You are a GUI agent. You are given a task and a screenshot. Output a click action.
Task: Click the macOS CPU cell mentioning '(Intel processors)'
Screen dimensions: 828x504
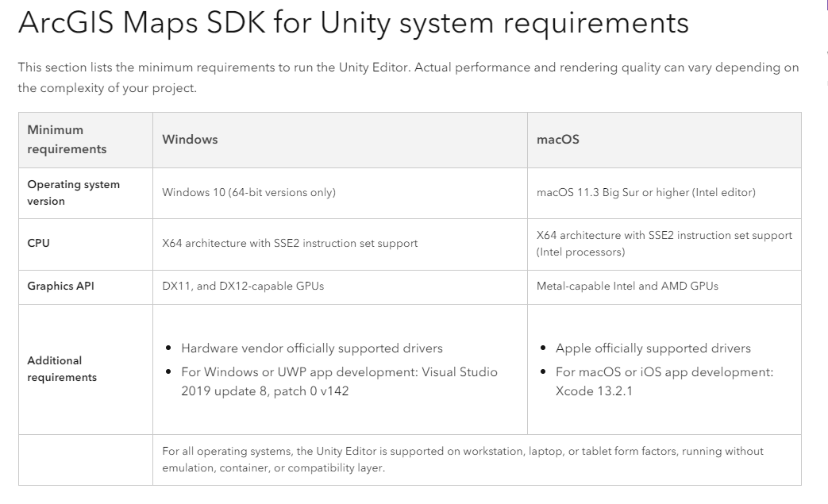[x=664, y=244]
